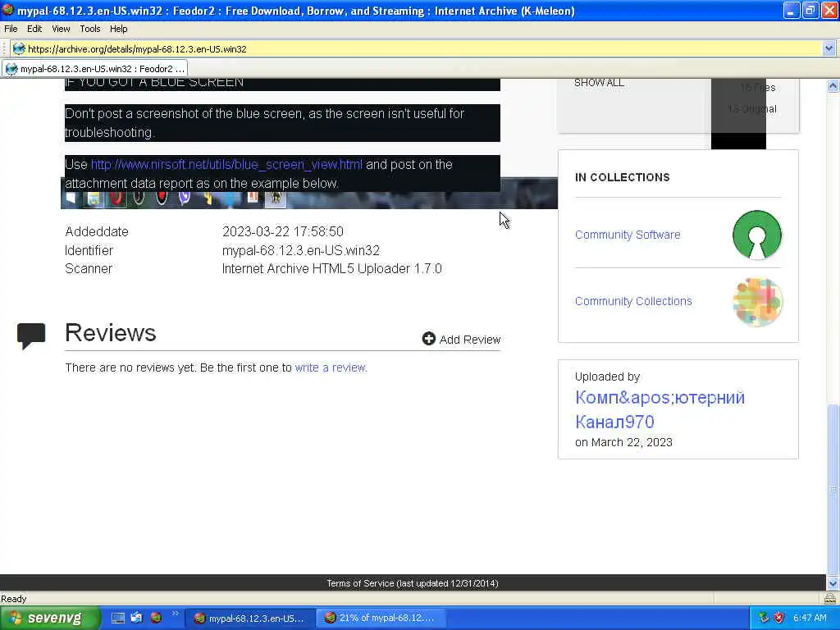The image size is (840, 630).
Task: Click the Reviews heading
Action: click(111, 333)
